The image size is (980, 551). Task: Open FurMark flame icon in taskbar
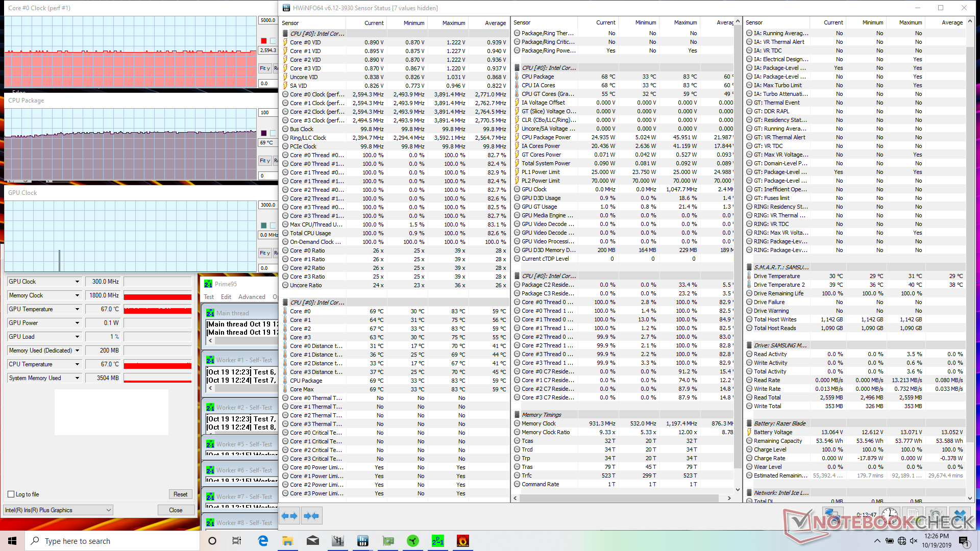click(462, 541)
